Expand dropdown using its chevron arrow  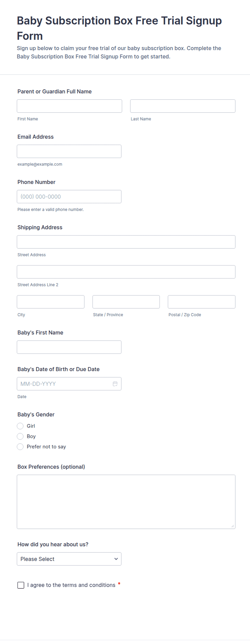click(116, 559)
